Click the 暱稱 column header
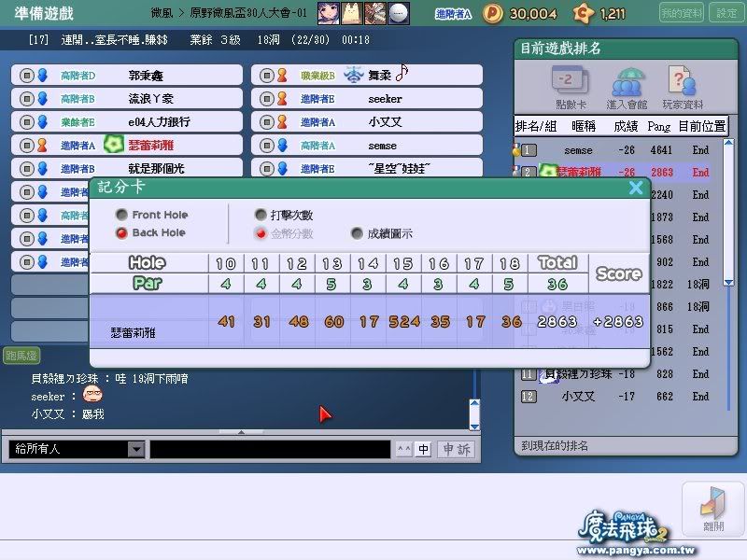 [584, 126]
